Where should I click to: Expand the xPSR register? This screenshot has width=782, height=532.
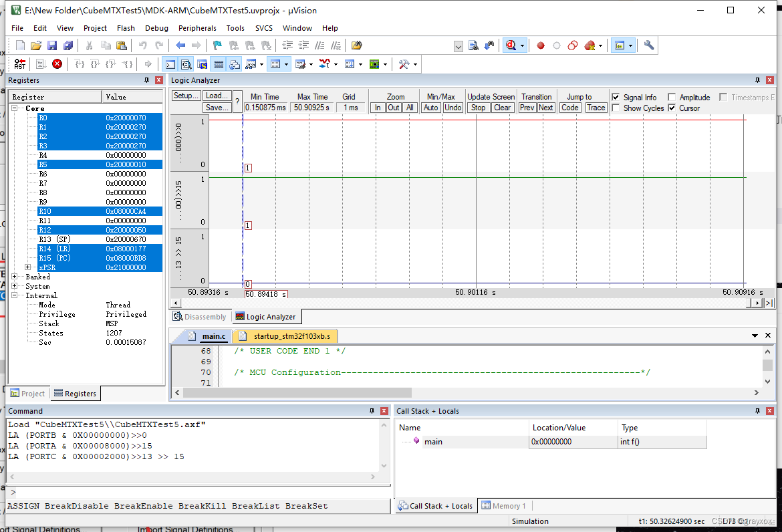point(28,267)
